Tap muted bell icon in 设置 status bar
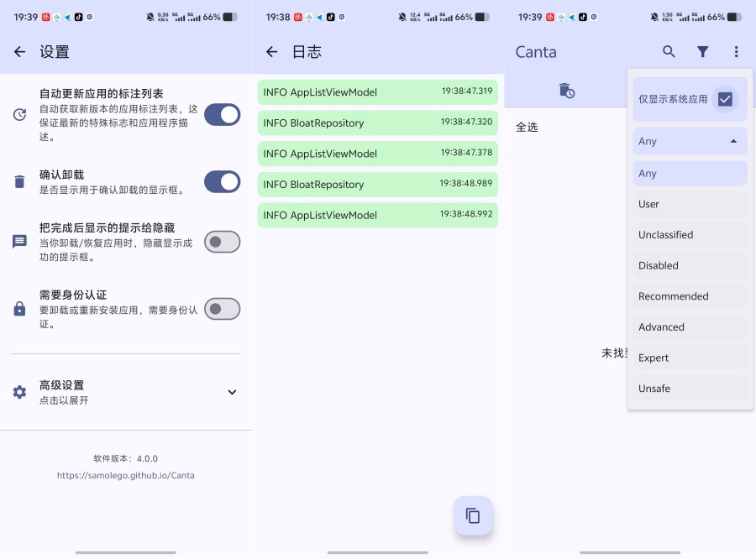Screen dimensions: 756x559 coord(150,17)
